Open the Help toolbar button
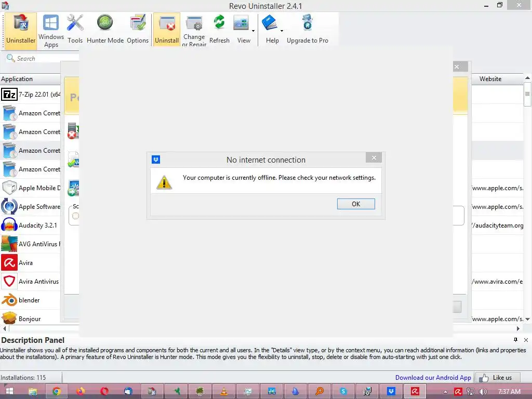This screenshot has height=399, width=532. point(271,30)
